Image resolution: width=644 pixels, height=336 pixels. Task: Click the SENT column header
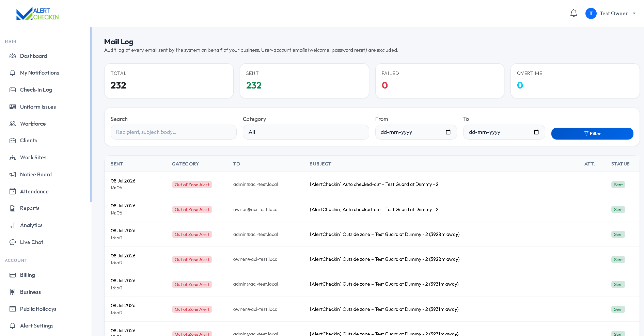pyautogui.click(x=117, y=164)
